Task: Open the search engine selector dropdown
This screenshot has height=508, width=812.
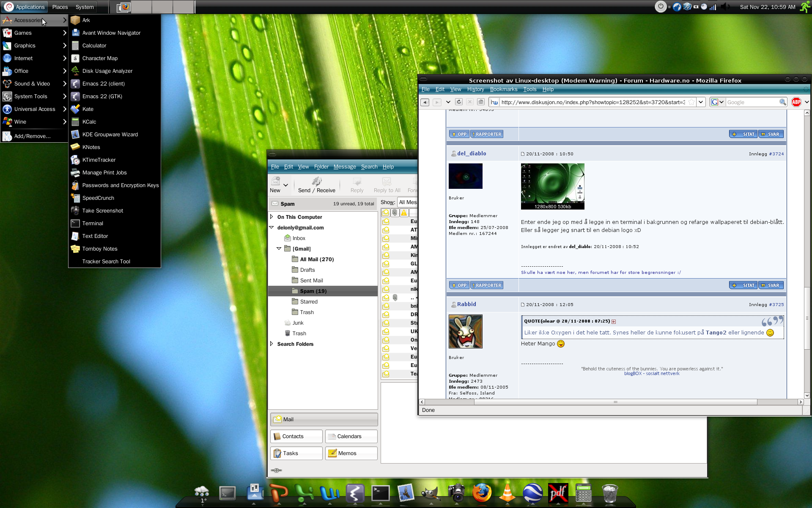Action: click(718, 102)
